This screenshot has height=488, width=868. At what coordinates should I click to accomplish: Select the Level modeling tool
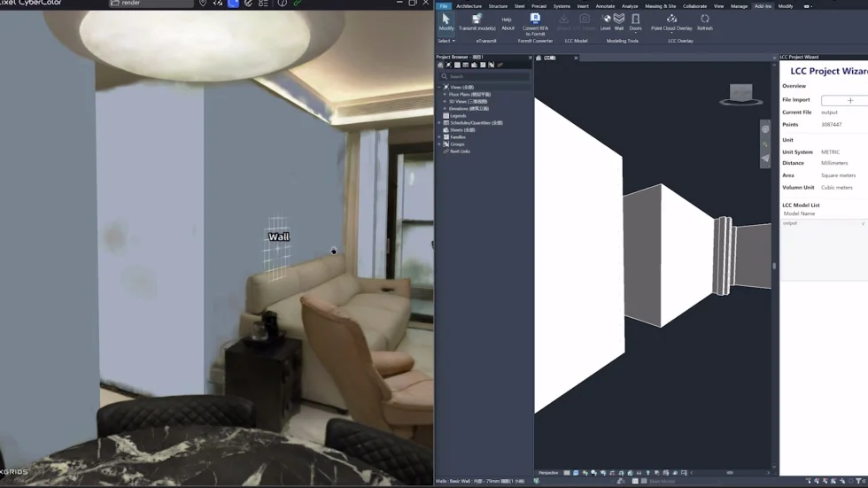coord(606,22)
